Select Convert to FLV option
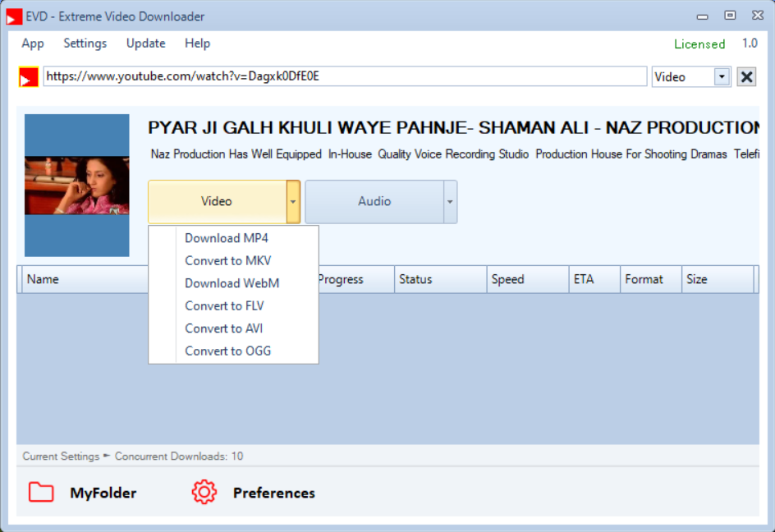 pyautogui.click(x=233, y=306)
